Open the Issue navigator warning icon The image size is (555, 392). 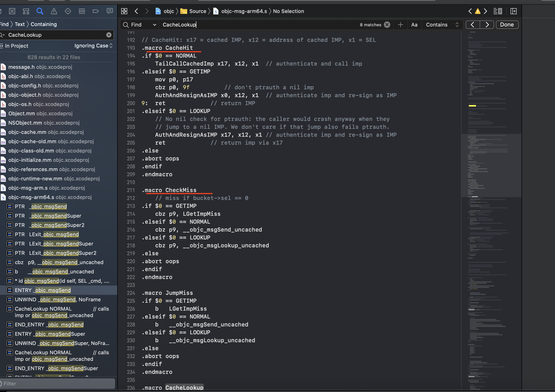point(54,11)
